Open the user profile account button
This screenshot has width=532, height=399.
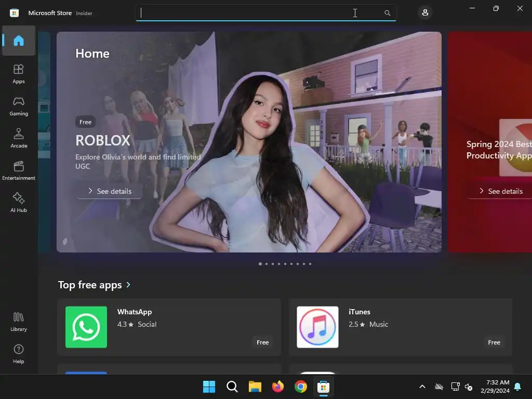(x=425, y=13)
